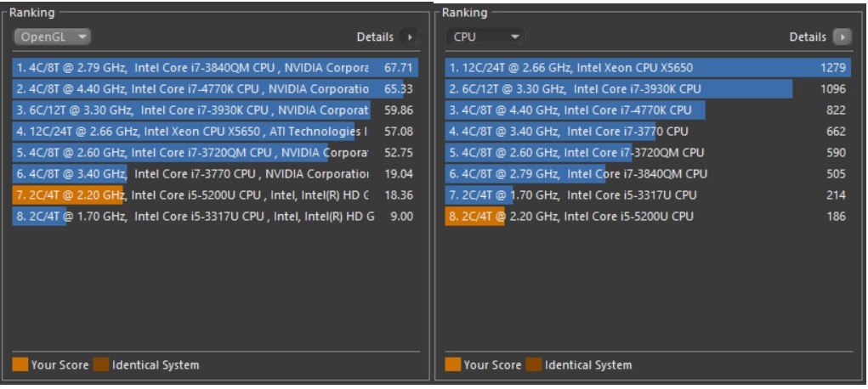
Task: Click Details arrow in CPU ranking panel
Action: pyautogui.click(x=842, y=37)
